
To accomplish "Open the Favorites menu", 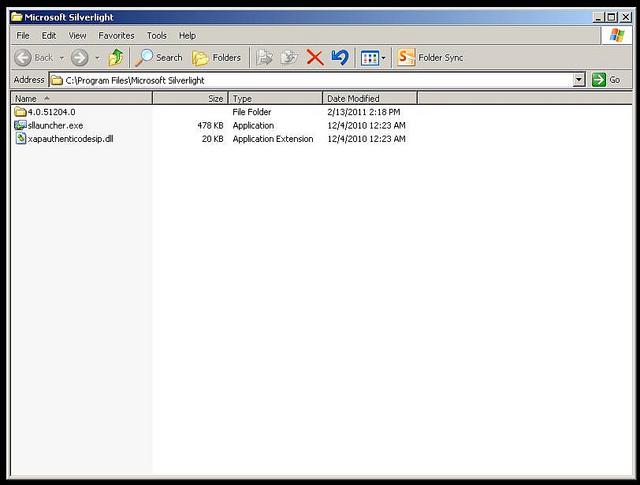I will [116, 36].
